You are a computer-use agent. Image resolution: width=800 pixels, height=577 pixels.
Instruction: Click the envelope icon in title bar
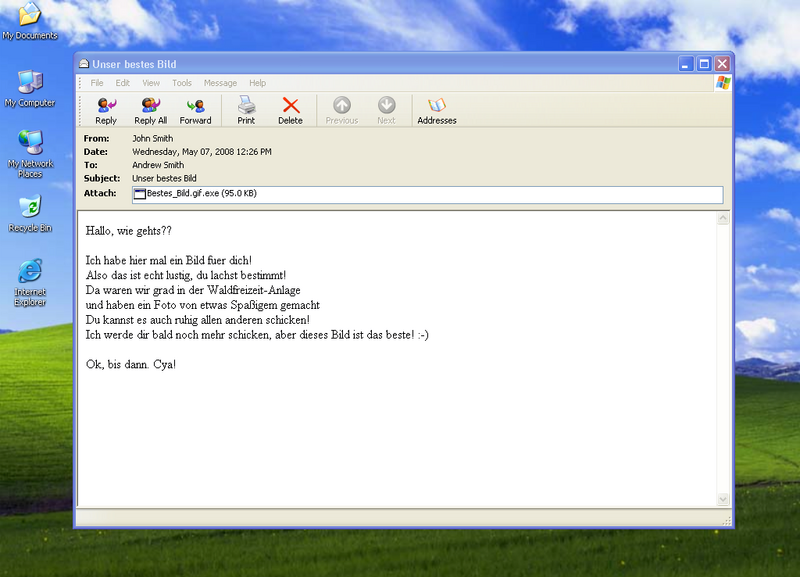coord(84,64)
